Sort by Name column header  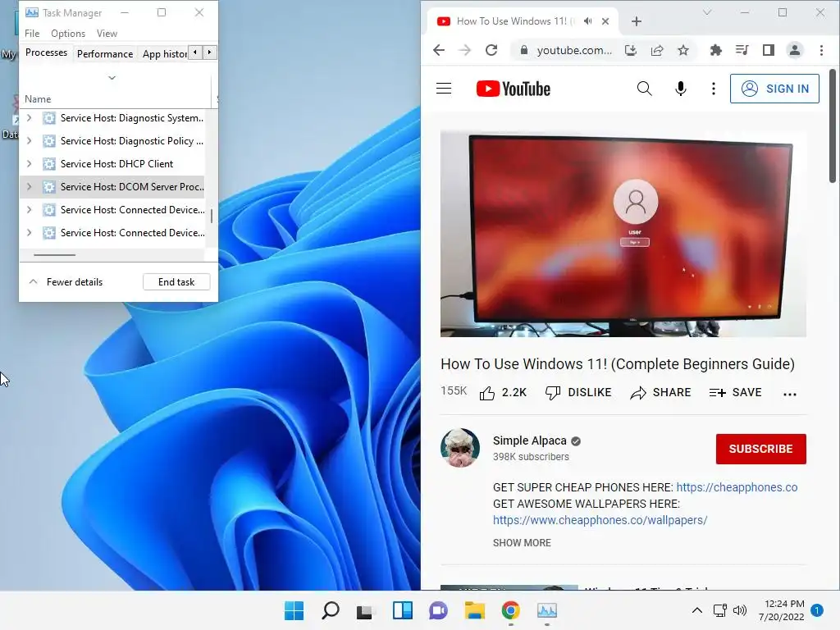pyautogui.click(x=38, y=99)
